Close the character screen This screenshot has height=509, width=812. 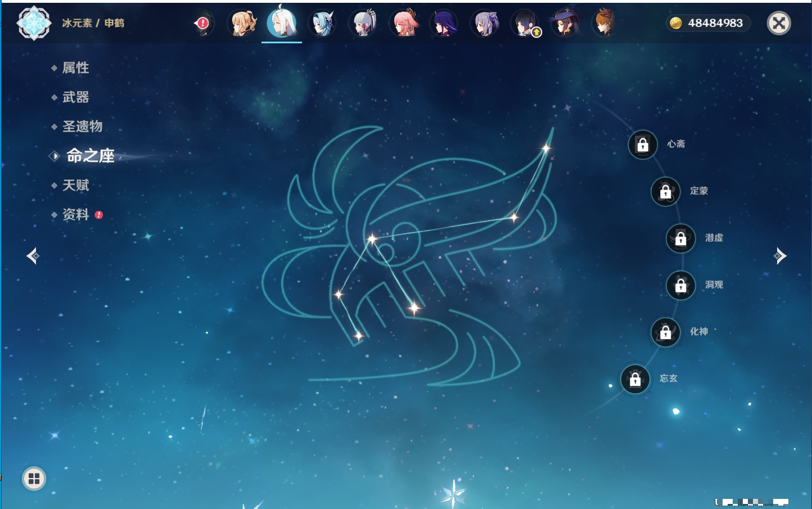tap(779, 23)
